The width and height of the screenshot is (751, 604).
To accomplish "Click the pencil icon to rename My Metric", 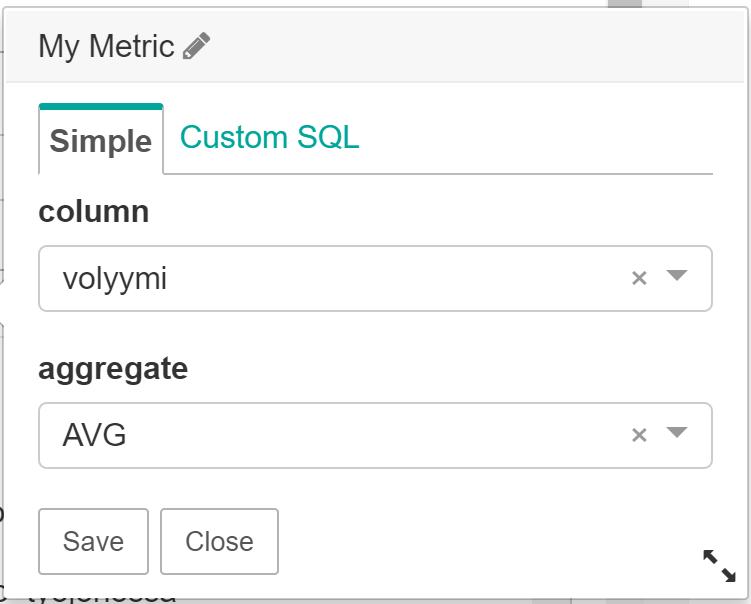I will coord(197,46).
